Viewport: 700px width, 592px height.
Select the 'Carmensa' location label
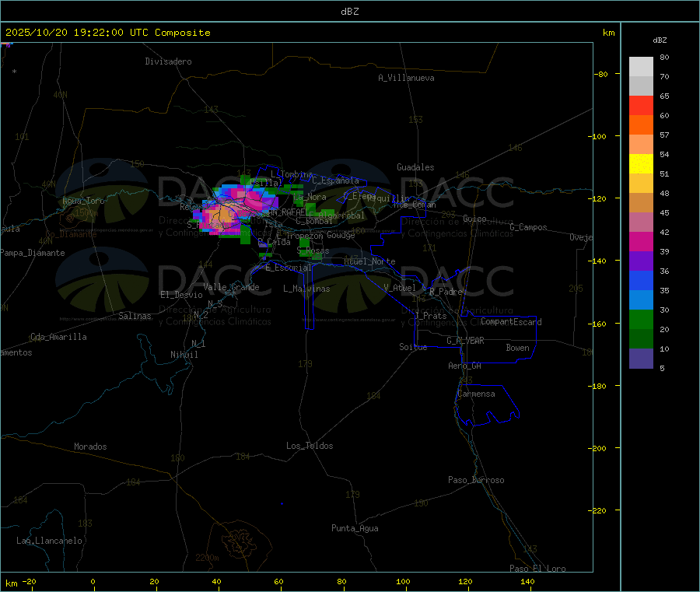[476, 394]
